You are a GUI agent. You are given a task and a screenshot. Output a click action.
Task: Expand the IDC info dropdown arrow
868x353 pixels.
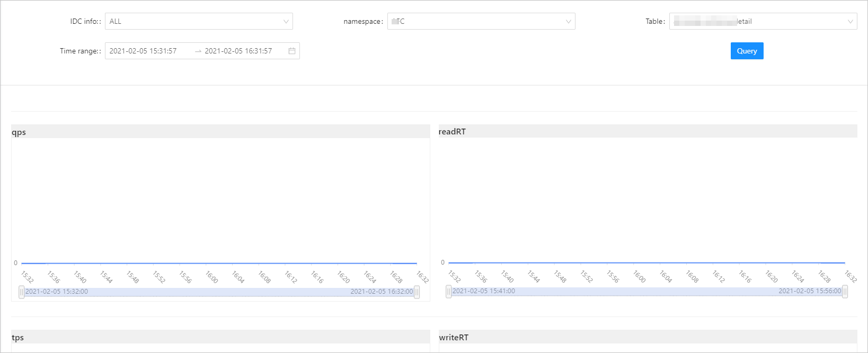pyautogui.click(x=286, y=22)
